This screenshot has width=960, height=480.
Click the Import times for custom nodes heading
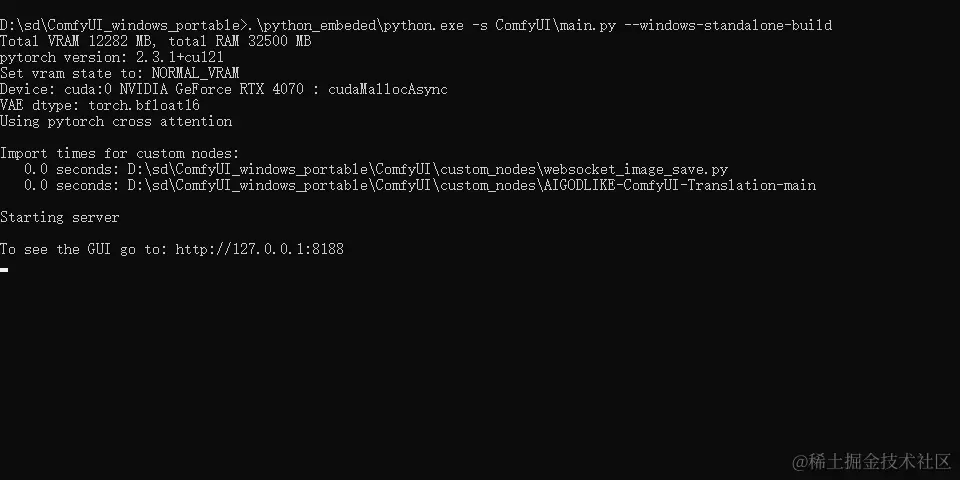click(x=119, y=153)
